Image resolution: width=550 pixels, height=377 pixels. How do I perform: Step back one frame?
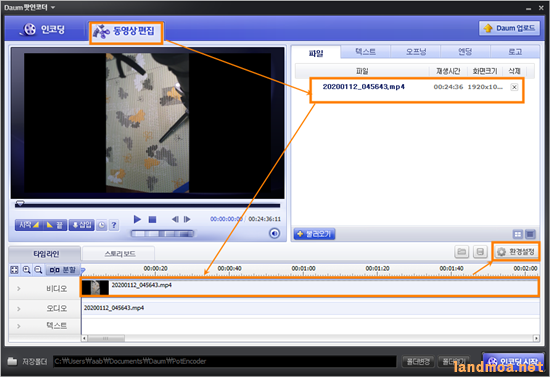coord(175,220)
